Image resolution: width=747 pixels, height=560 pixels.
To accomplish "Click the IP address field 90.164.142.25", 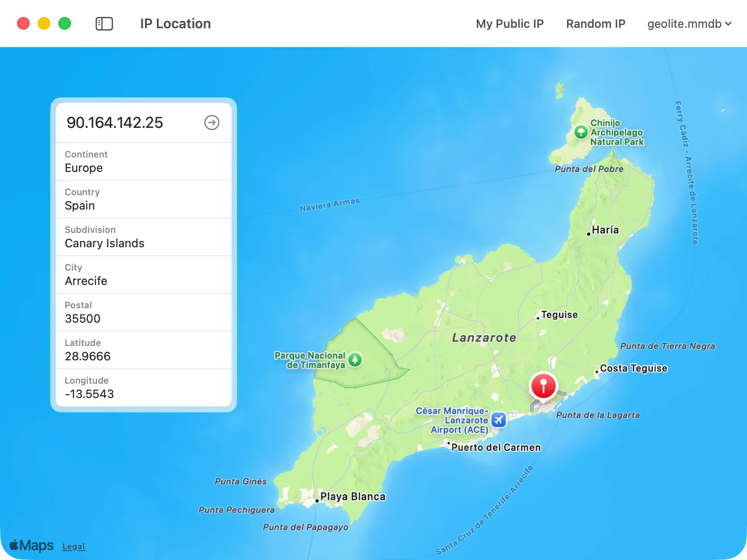I will tap(115, 122).
